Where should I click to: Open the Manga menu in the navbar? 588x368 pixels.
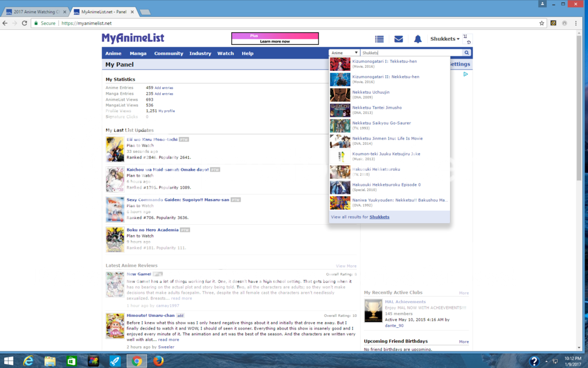[x=138, y=53]
